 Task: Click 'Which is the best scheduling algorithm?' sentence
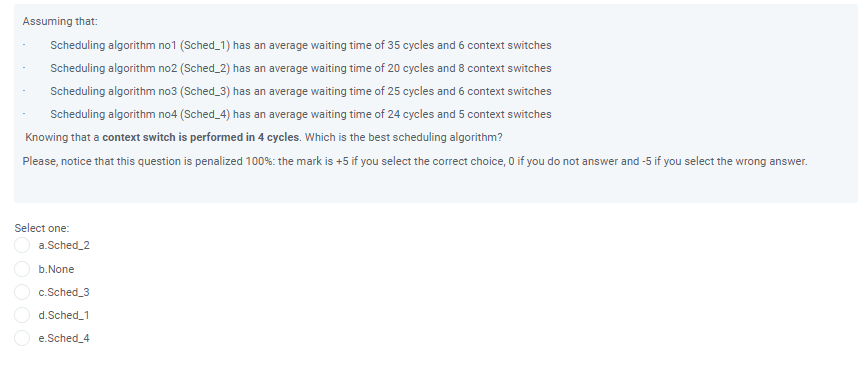[404, 137]
